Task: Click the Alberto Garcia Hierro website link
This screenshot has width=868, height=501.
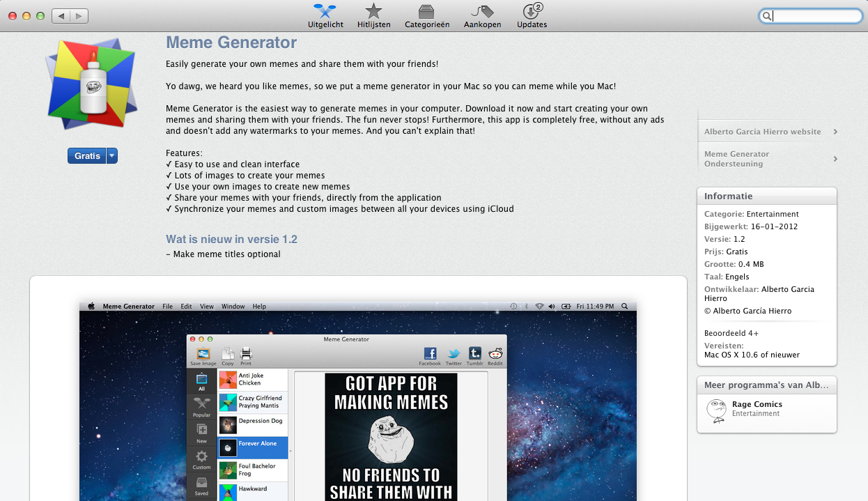Action: (763, 132)
